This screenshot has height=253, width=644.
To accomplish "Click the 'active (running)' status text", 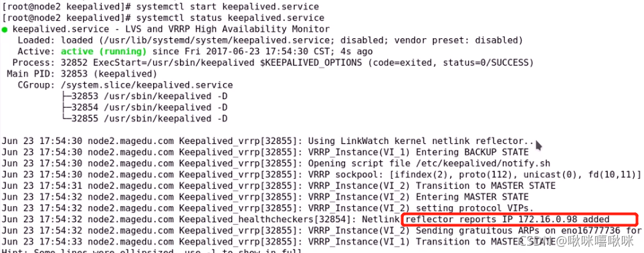I will [104, 52].
